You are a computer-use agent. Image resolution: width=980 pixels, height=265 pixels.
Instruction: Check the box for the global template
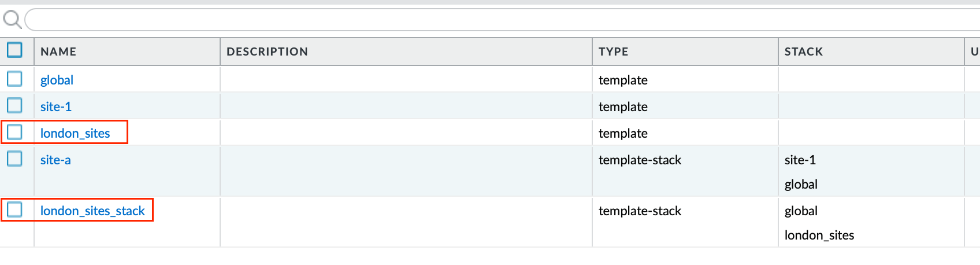coord(14,79)
